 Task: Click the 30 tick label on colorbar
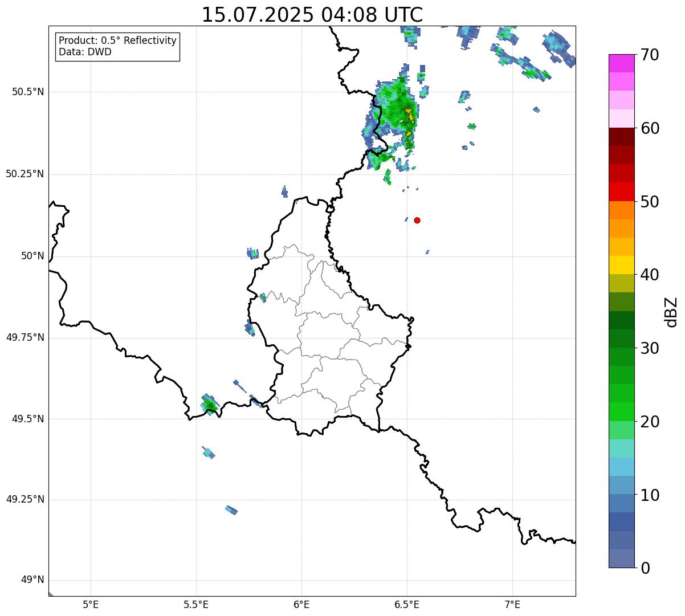pos(650,348)
